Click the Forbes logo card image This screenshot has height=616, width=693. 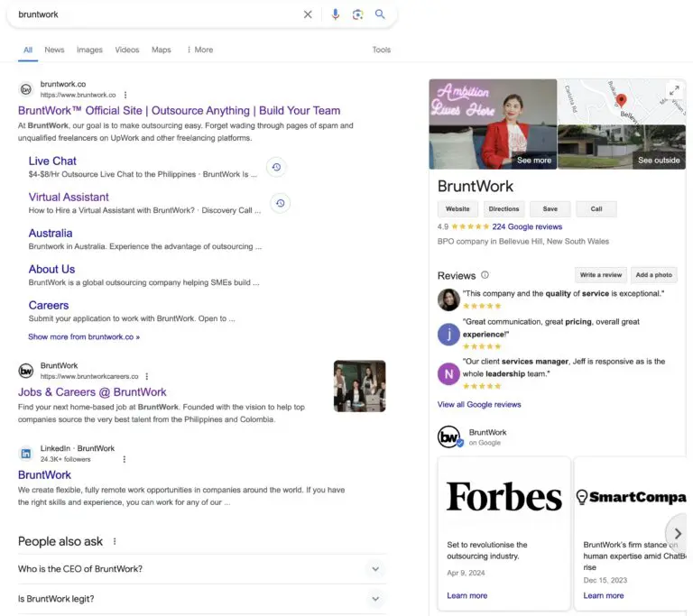[504, 497]
